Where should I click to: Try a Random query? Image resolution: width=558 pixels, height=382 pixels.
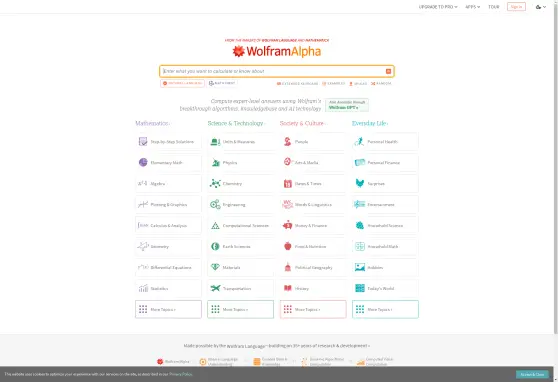pyautogui.click(x=381, y=84)
